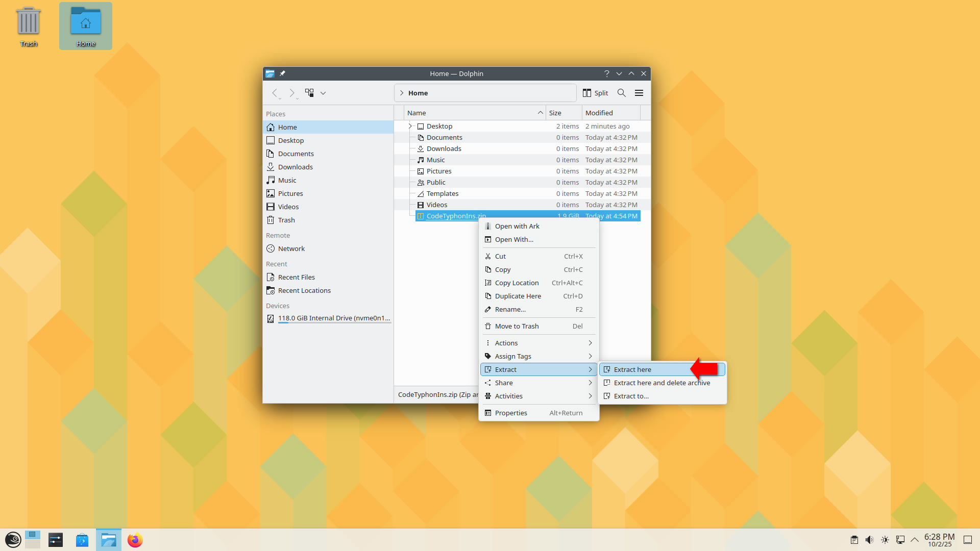Open Downloads in Places sidebar
The image size is (980, 551).
pos(295,167)
